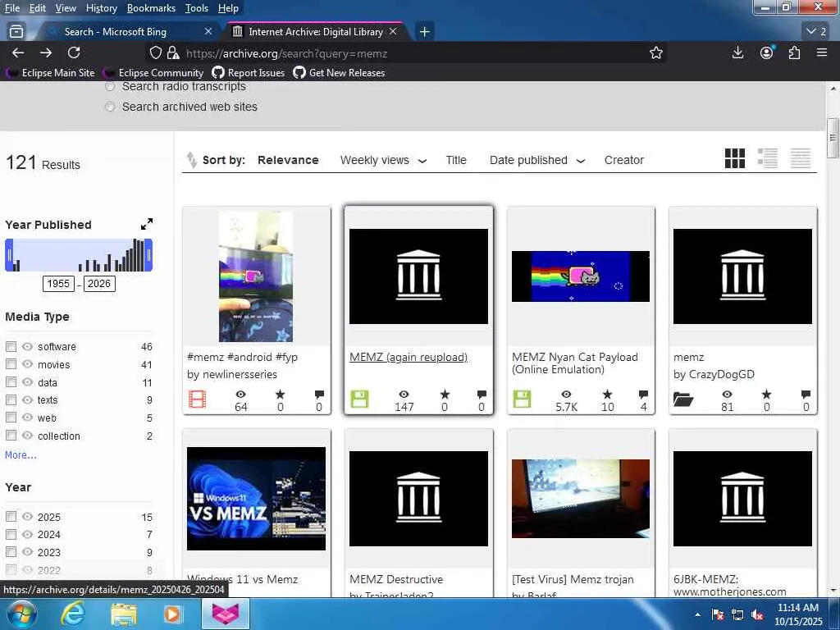This screenshot has width=840, height=630.
Task: Check the texts media type box
Action: (x=11, y=399)
